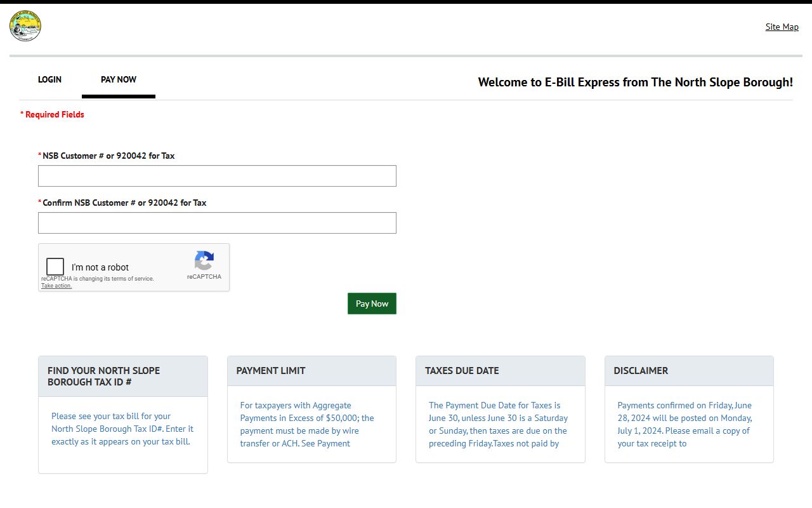The height and width of the screenshot is (508, 812).
Task: Click the green Pay Now button
Action: (372, 304)
